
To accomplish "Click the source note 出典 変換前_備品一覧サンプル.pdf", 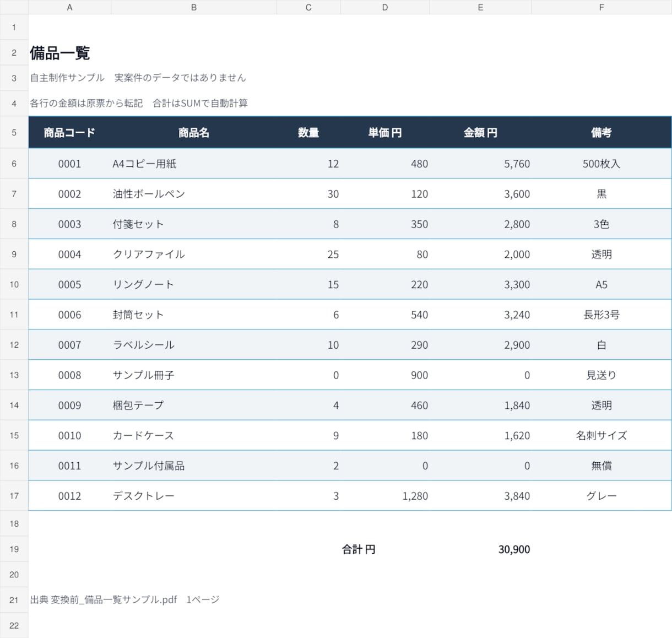I will coord(124,599).
